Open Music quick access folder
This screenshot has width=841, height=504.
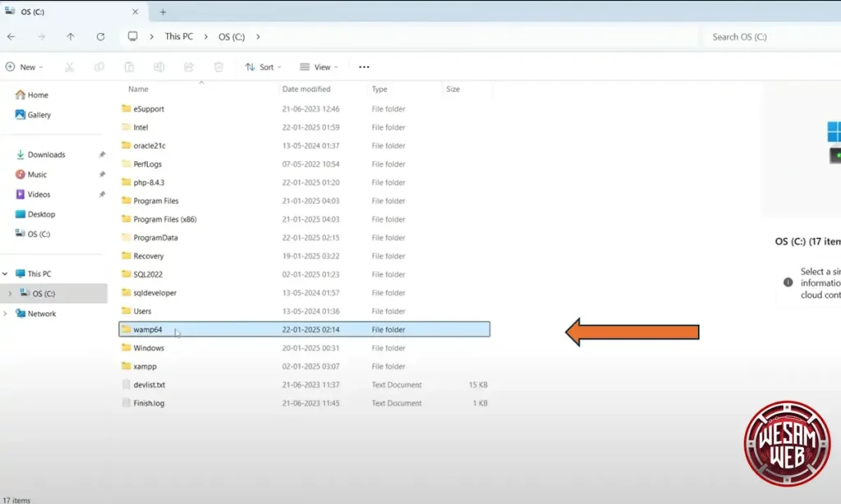click(30, 174)
